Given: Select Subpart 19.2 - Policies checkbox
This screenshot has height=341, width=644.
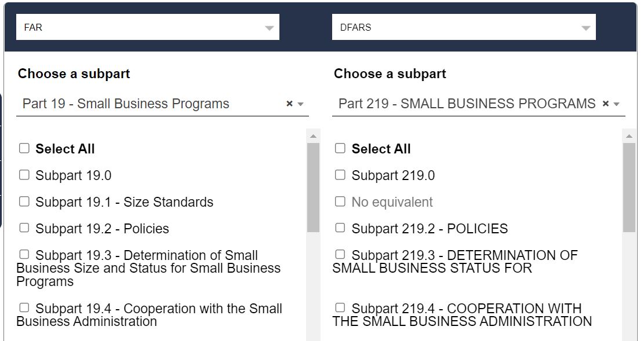Looking at the screenshot, I should 24,228.
